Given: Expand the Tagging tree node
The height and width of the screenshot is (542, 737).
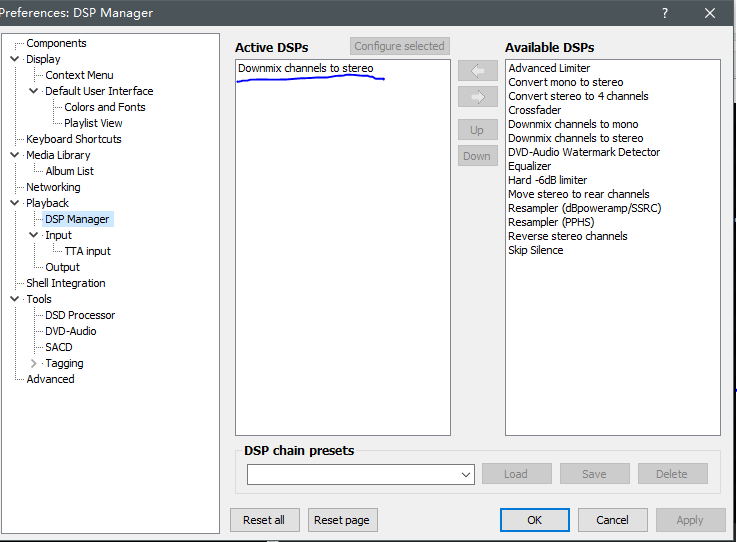Looking at the screenshot, I should tap(34, 363).
